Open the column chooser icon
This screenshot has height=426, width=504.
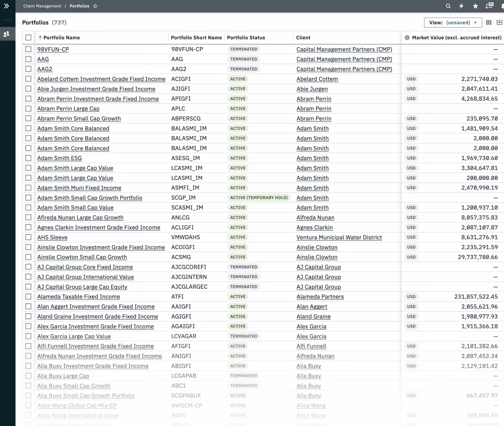pos(489,22)
